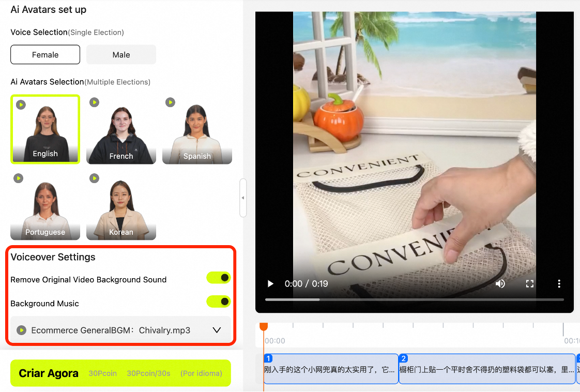580x392 pixels.
Task: Select subtitle segment 2 on timeline
Action: pyautogui.click(x=486, y=370)
